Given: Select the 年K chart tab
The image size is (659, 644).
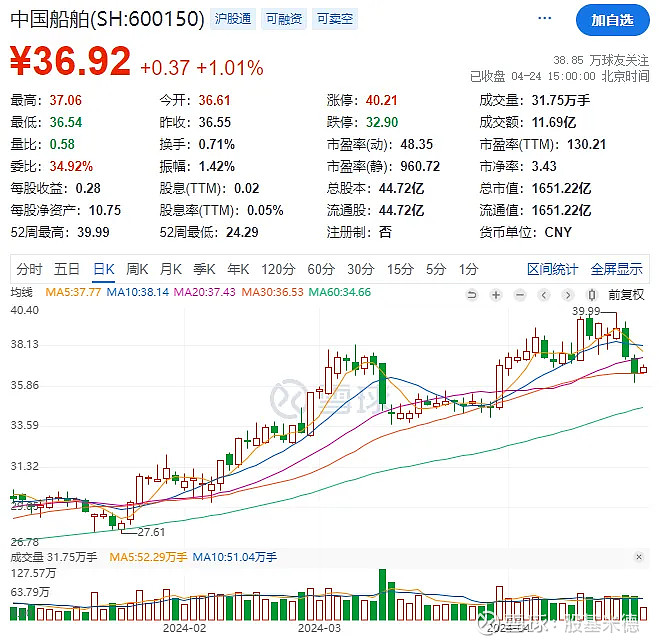Looking at the screenshot, I should 238,269.
